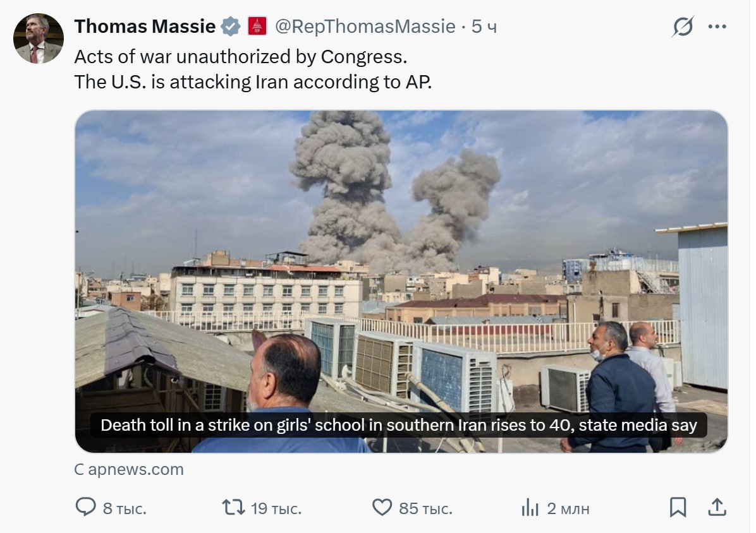Click the blue verified checkmark badge
This screenshot has width=756, height=533.
coord(231,27)
